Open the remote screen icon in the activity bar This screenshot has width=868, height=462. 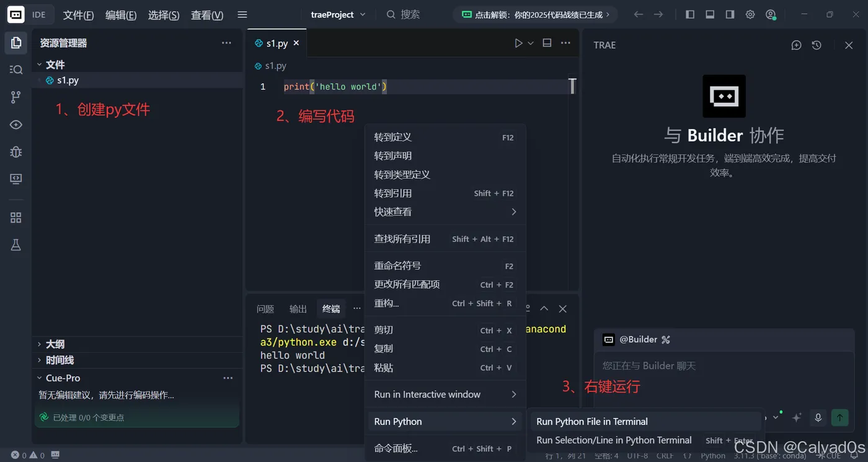point(16,179)
